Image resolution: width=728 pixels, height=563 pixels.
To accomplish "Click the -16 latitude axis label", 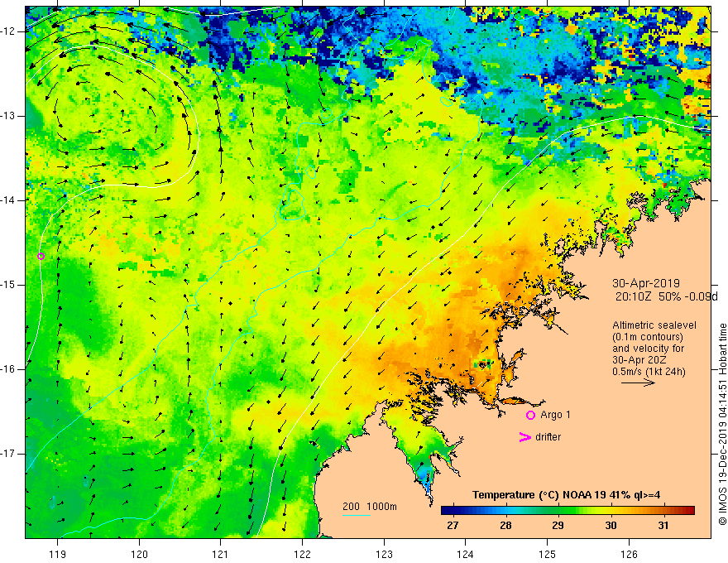I will tap(9, 369).
